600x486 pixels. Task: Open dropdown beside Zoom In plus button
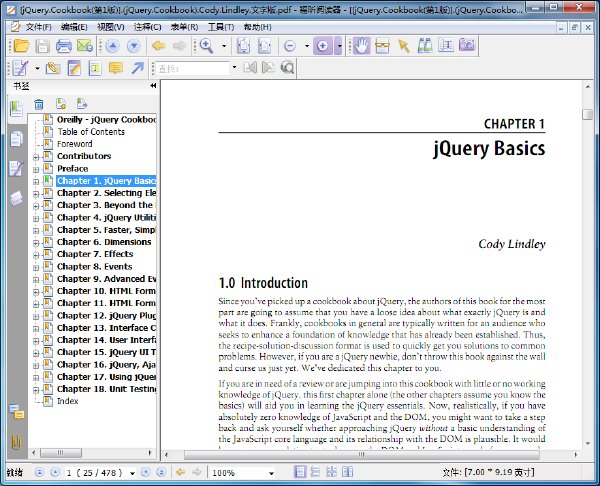(339, 46)
